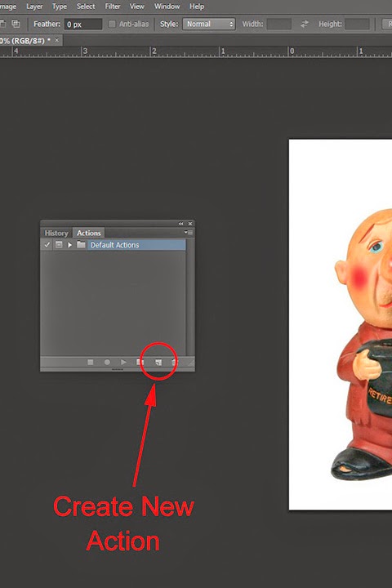Viewport: 392px width, 588px height.
Task: Switch to the History tab
Action: [56, 233]
